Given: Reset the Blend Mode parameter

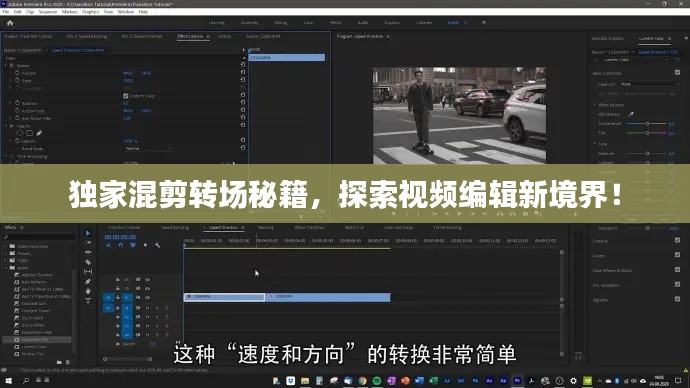Looking at the screenshot, I should (x=242, y=148).
